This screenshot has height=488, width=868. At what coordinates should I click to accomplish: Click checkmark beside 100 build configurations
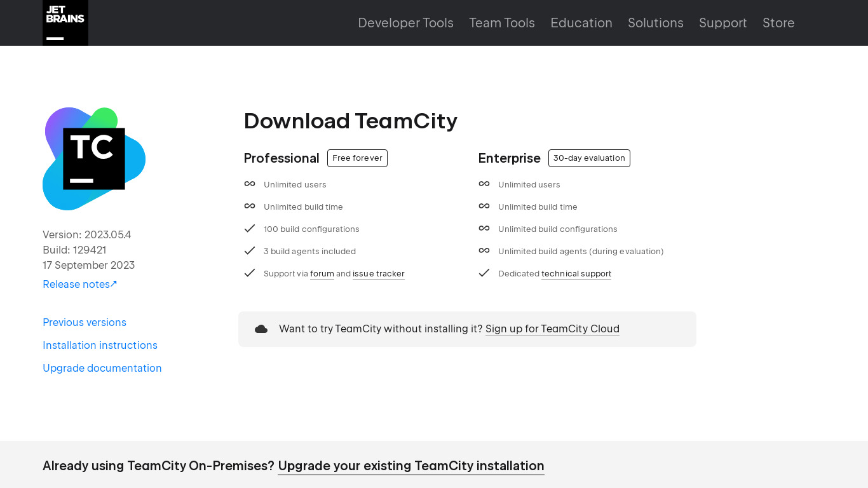(250, 228)
